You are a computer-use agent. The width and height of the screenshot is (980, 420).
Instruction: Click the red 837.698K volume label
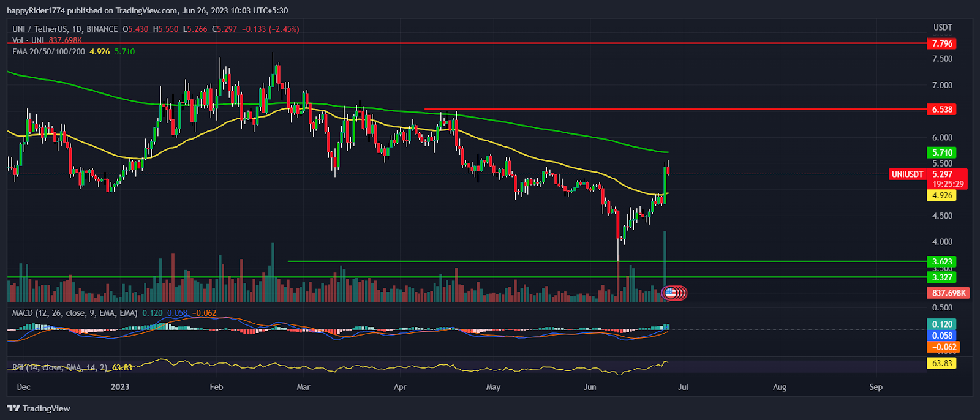coord(948,293)
